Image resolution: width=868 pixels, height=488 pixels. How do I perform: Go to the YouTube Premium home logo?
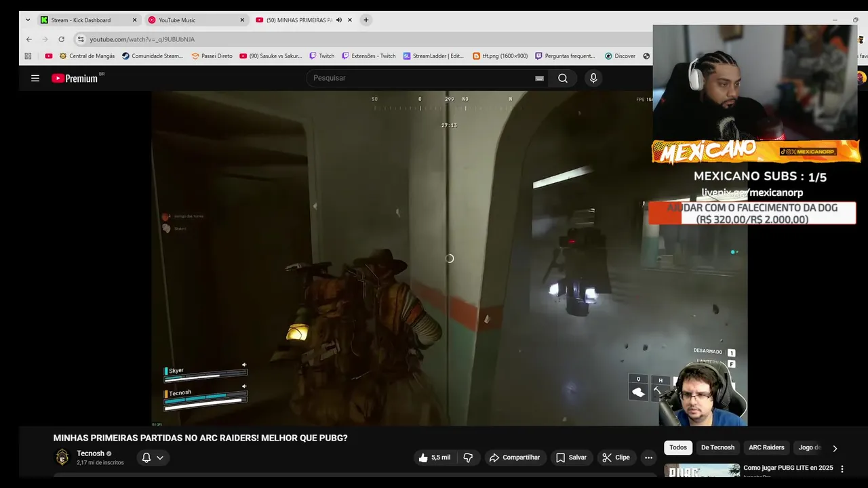(75, 78)
